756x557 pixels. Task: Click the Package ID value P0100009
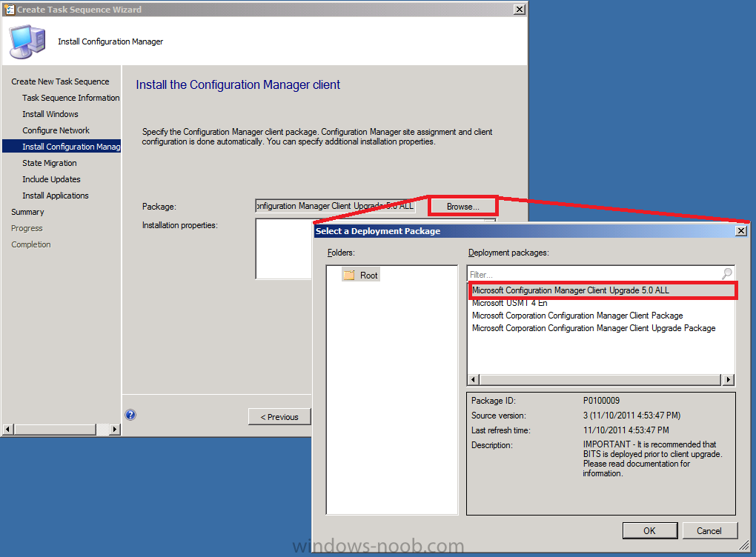[601, 401]
